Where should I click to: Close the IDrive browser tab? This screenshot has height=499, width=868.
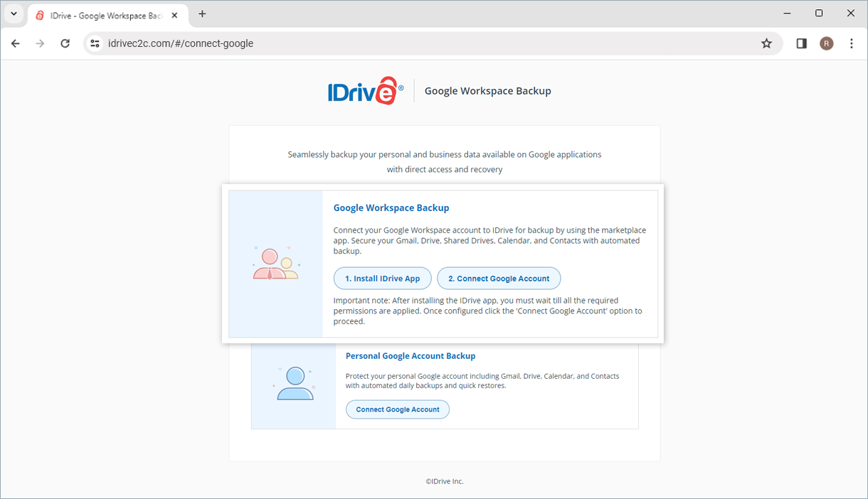tap(175, 15)
